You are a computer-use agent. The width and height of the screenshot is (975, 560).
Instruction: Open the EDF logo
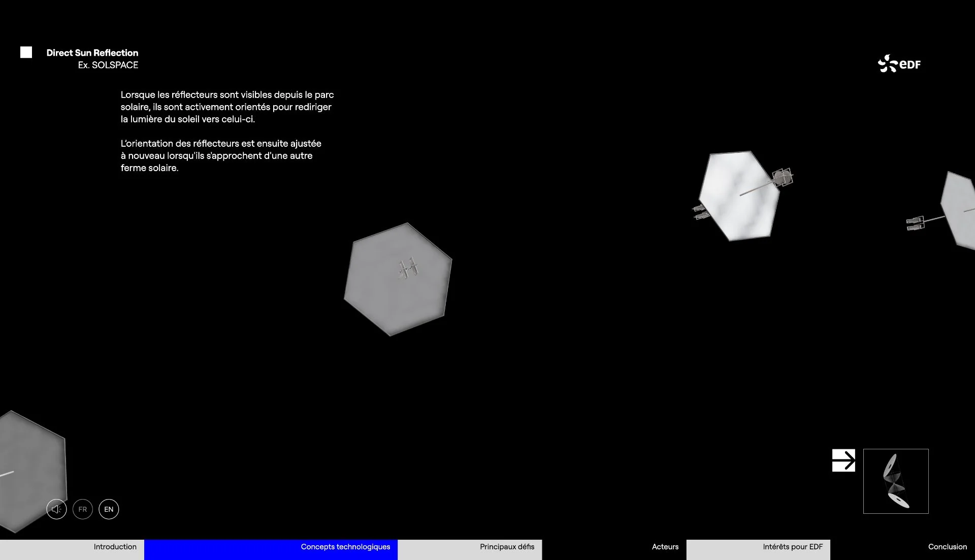click(x=899, y=64)
